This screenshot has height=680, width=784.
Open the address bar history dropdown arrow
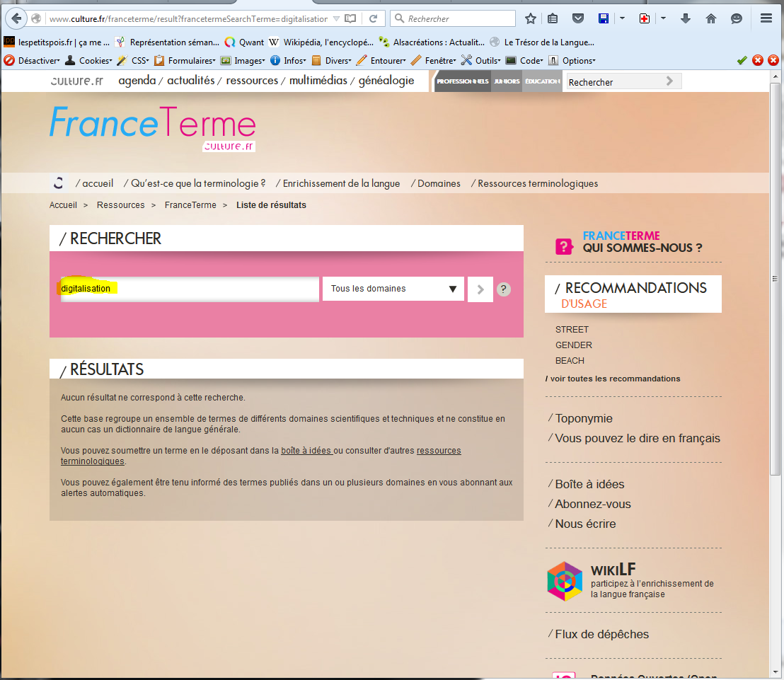click(337, 18)
